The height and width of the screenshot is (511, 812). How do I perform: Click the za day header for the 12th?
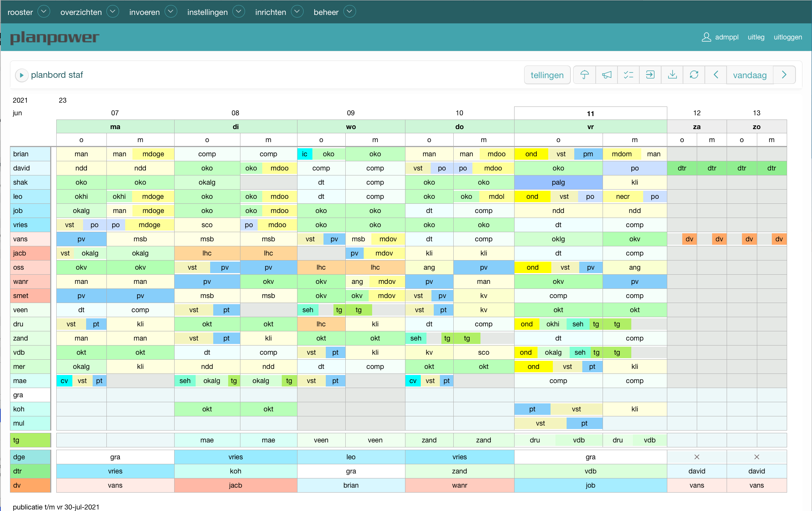point(697,127)
